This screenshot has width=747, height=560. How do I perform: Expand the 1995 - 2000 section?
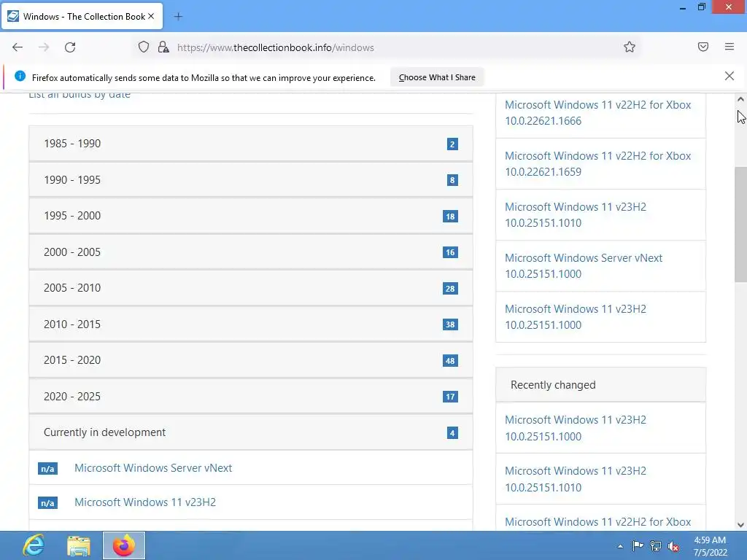251,216
